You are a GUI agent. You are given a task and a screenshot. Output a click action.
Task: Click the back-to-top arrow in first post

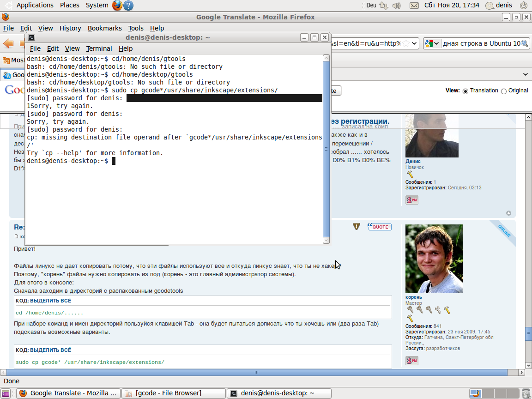click(508, 213)
